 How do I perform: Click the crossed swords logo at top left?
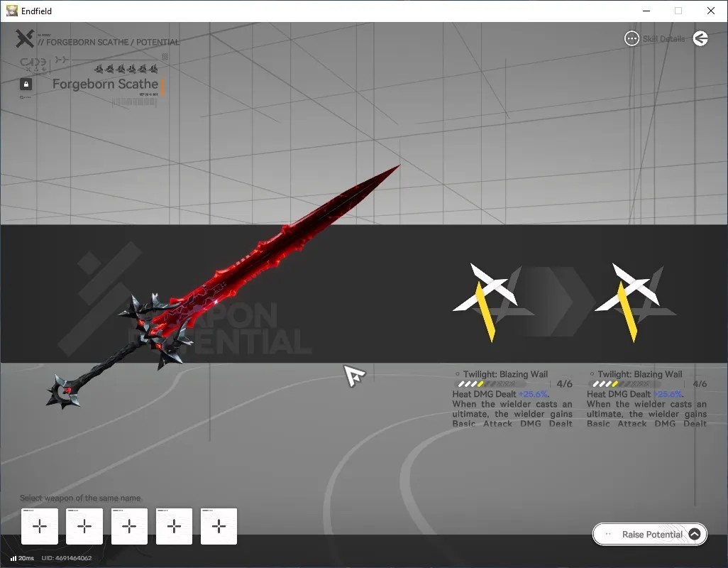point(25,38)
